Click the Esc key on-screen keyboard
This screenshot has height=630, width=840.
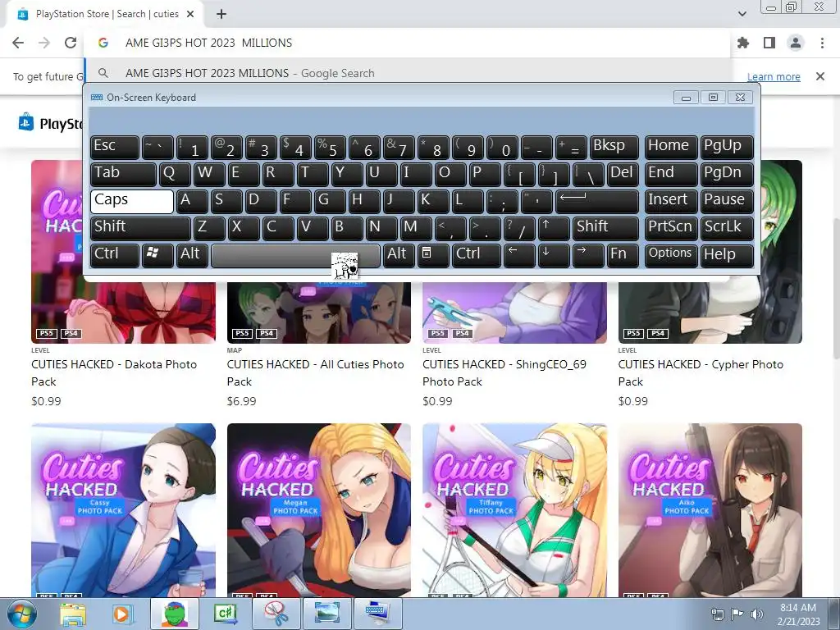[x=115, y=147]
